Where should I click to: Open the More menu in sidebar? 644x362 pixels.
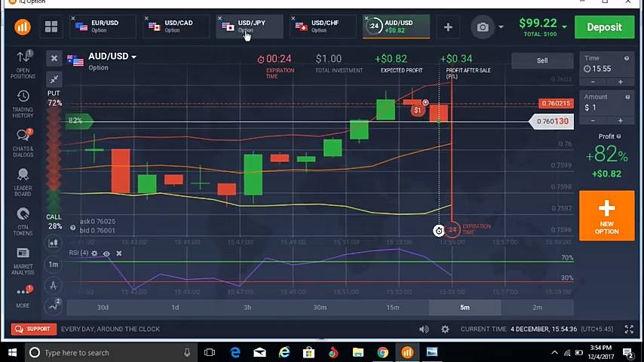23,296
